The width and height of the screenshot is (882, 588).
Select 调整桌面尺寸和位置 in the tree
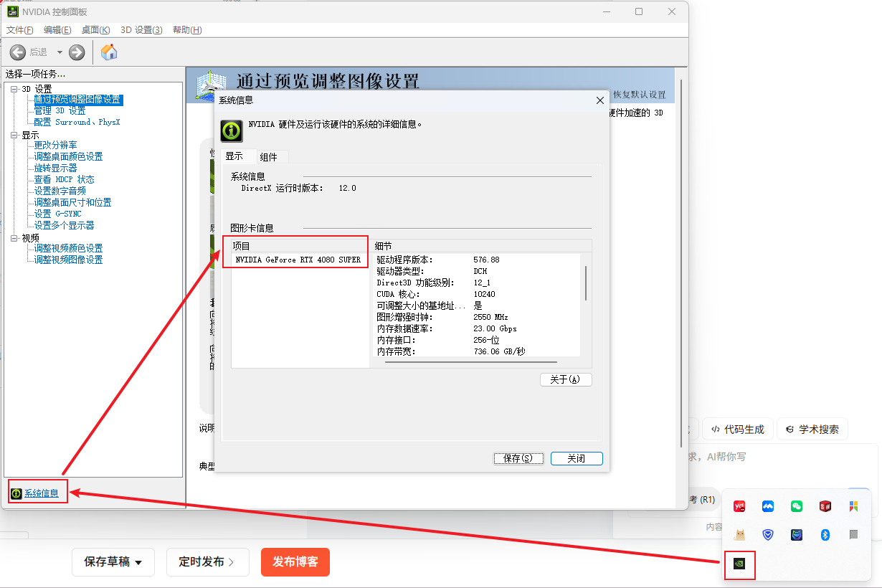click(x=72, y=203)
